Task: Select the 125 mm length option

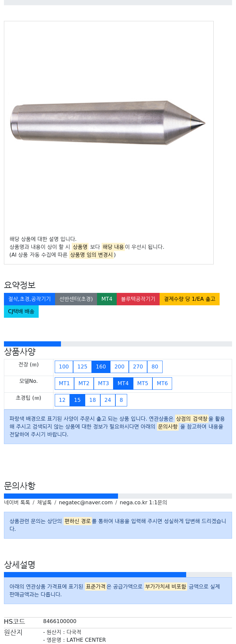Action: pyautogui.click(x=82, y=367)
